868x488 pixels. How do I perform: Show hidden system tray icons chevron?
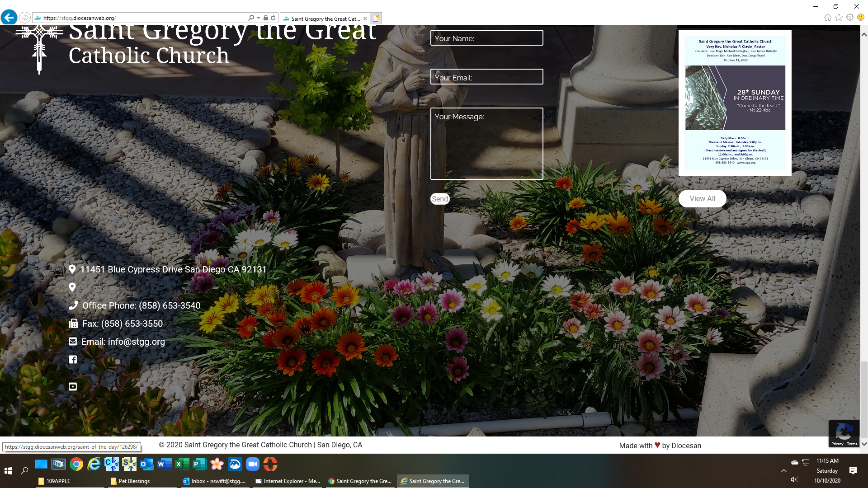(784, 471)
